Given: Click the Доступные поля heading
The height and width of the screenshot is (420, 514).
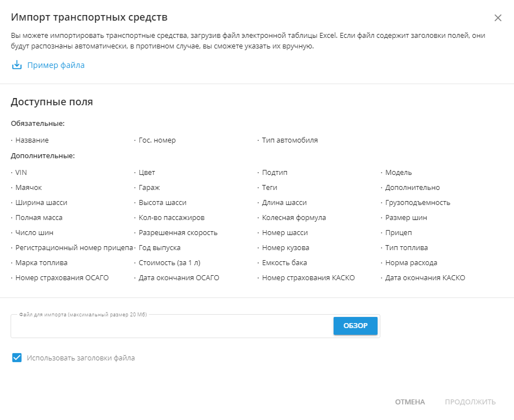Looking at the screenshot, I should (52, 102).
